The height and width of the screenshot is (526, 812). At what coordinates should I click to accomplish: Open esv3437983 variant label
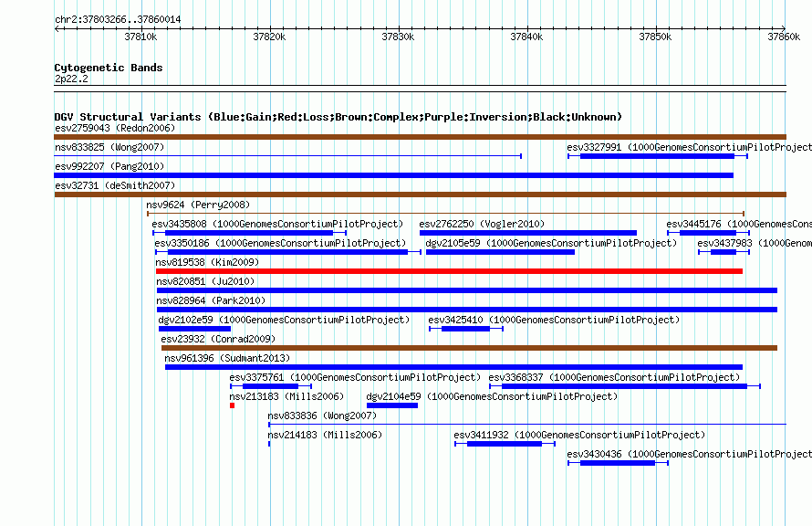click(x=755, y=243)
